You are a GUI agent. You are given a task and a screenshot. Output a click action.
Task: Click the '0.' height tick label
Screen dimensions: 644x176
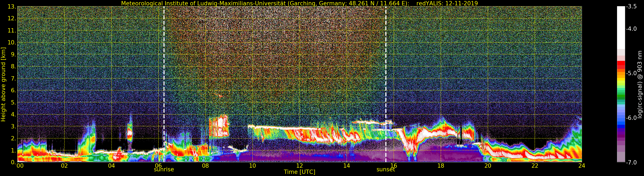[x=13, y=162]
